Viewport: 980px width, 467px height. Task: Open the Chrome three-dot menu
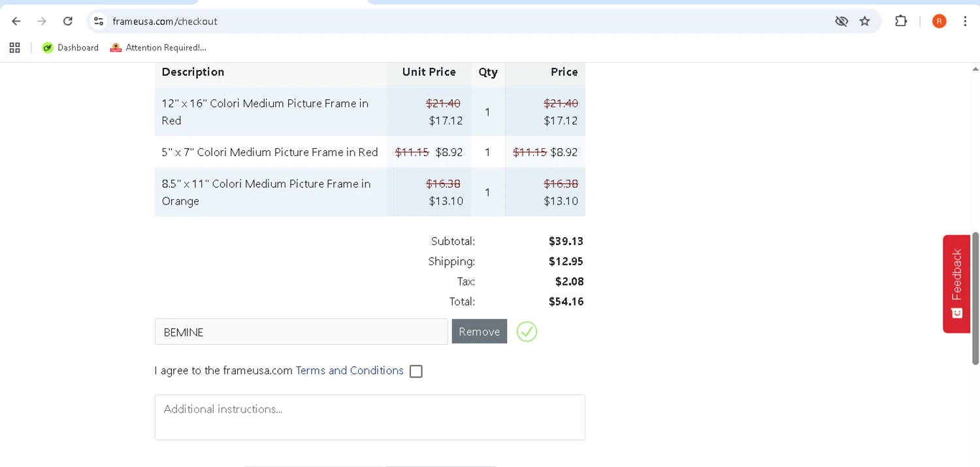pos(965,21)
